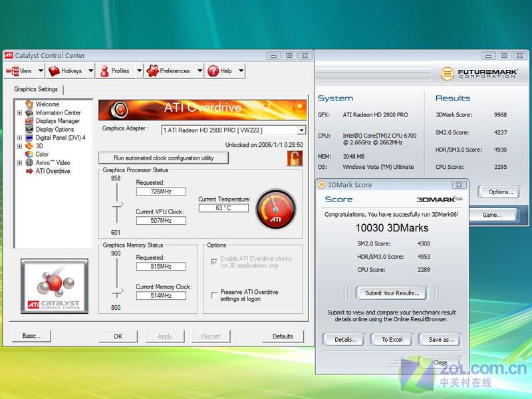Click the Basic... button
Image resolution: width=532 pixels, height=399 pixels.
[31, 336]
